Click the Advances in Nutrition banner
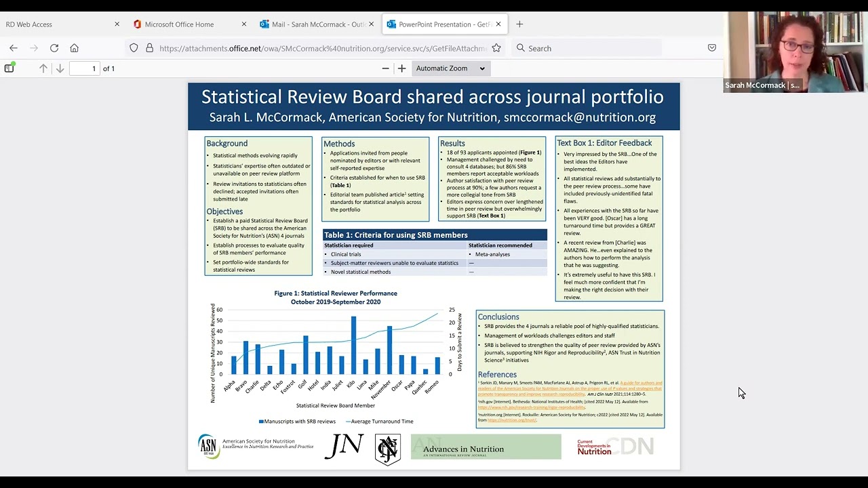The image size is (868, 488). [486, 447]
